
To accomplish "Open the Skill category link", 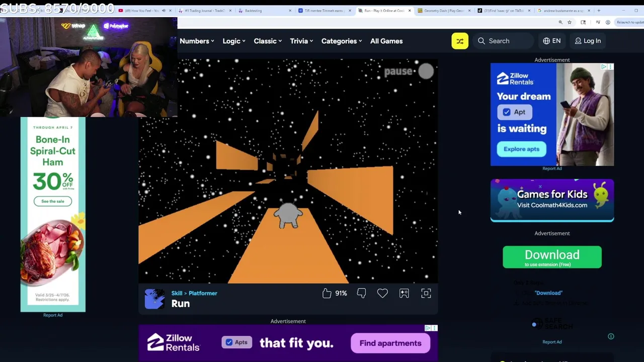I will (177, 293).
